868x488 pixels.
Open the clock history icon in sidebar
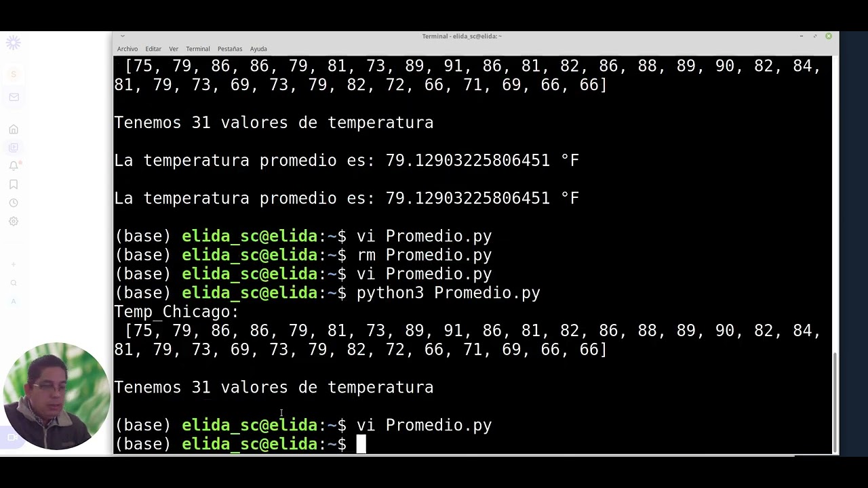coord(14,203)
